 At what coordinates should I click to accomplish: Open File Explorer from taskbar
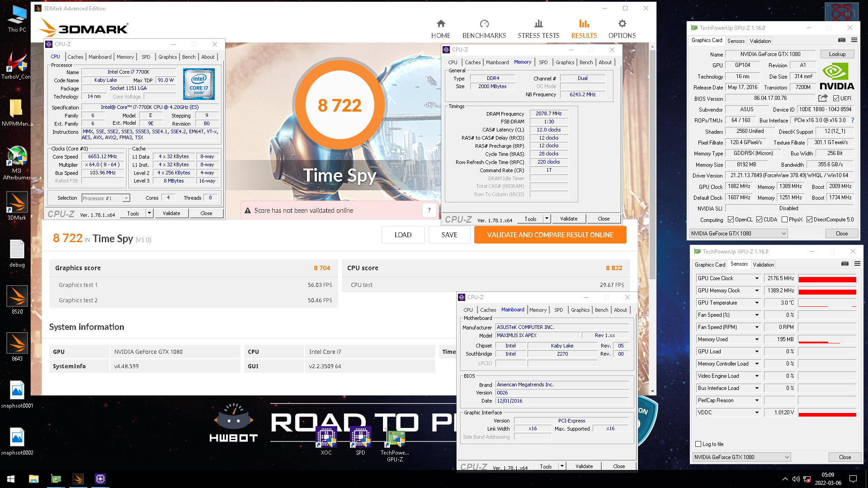(34, 479)
